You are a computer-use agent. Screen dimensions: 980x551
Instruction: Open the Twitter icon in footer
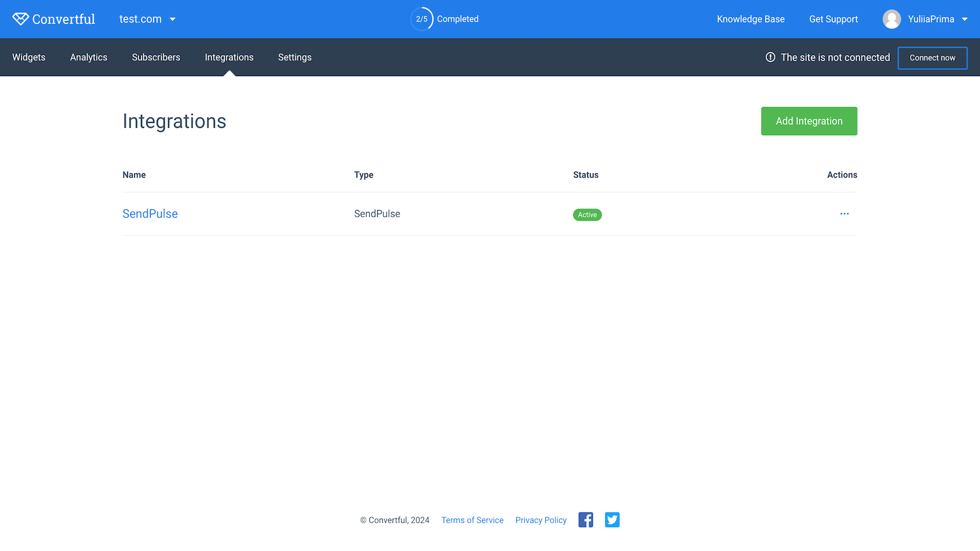click(x=612, y=520)
